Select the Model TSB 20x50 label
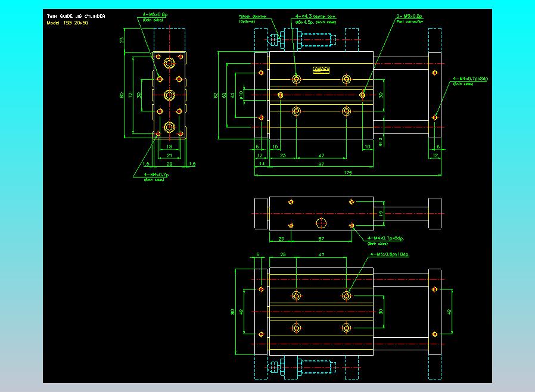The image size is (535, 392). tap(67, 23)
